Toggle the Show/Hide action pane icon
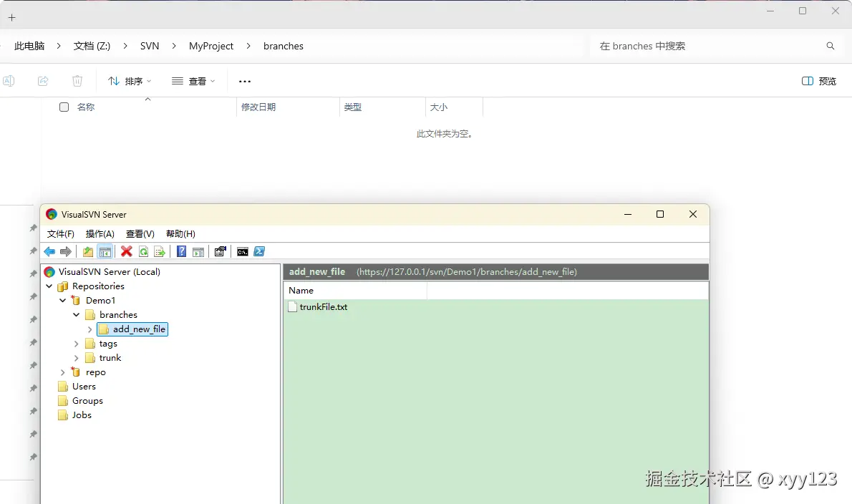This screenshot has width=852, height=504. (198, 251)
